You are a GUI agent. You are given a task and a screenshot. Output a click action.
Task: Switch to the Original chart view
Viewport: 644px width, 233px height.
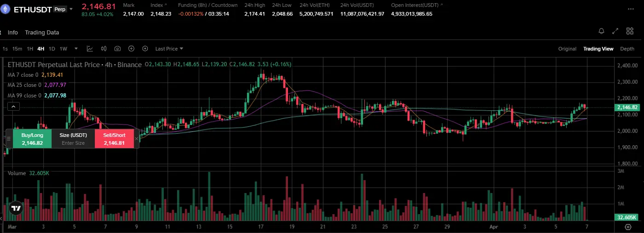567,49
